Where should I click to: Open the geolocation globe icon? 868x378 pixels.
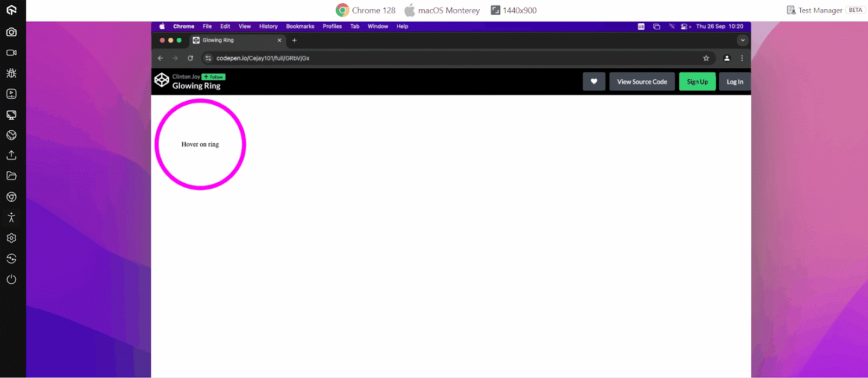coord(11,135)
